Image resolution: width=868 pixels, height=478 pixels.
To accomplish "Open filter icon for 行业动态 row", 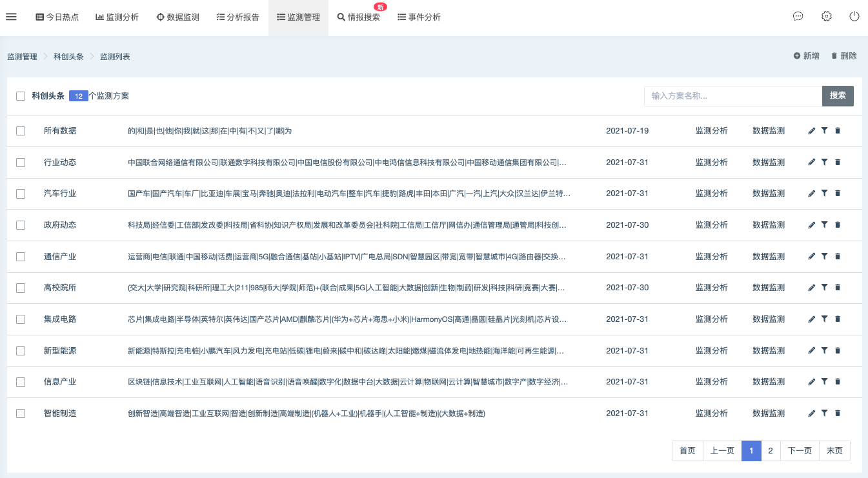I will pyautogui.click(x=824, y=162).
